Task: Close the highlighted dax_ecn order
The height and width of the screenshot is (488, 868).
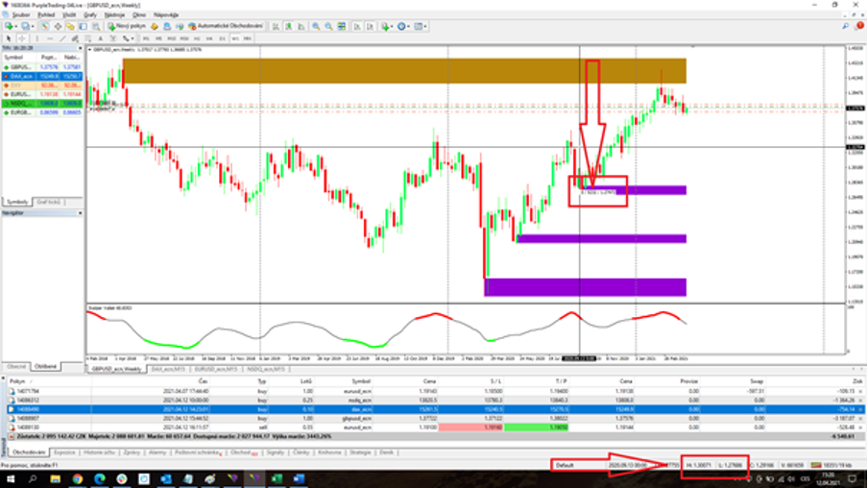Action: [x=859, y=409]
